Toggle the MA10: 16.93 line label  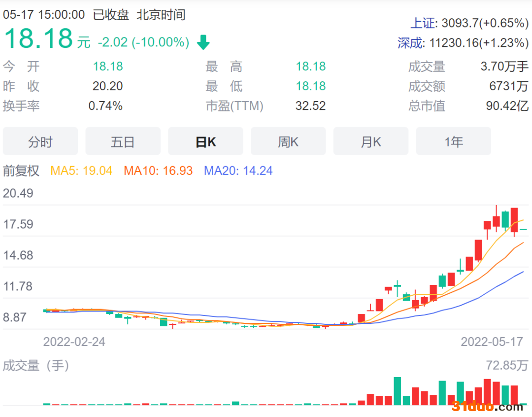click(x=158, y=171)
